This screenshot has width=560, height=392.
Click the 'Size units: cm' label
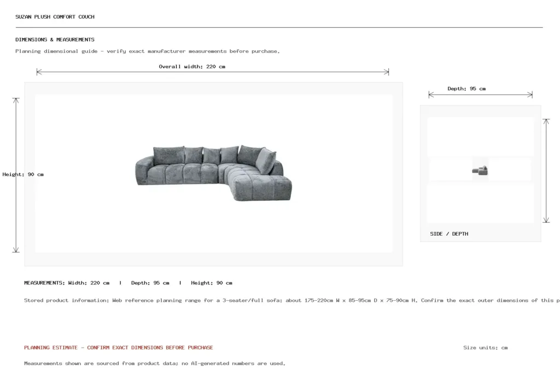tap(486, 347)
